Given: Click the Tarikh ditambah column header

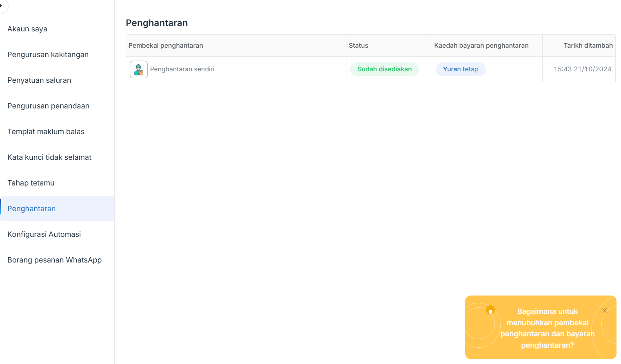Looking at the screenshot, I should click(x=588, y=46).
